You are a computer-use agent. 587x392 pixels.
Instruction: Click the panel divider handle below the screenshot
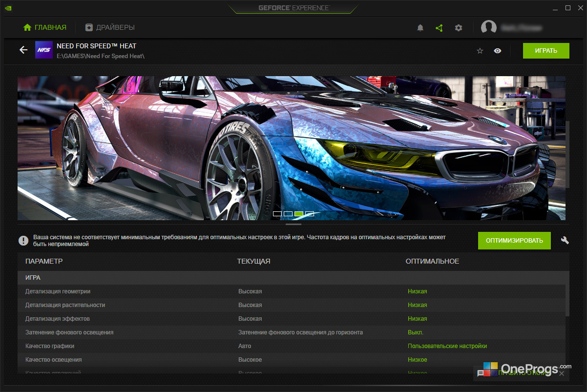pos(293,225)
